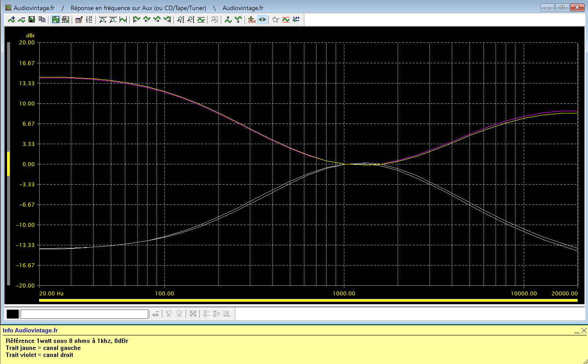Click the save graph floppy disk icon
Image resolution: width=588 pixels, height=364 pixels.
pos(32,19)
